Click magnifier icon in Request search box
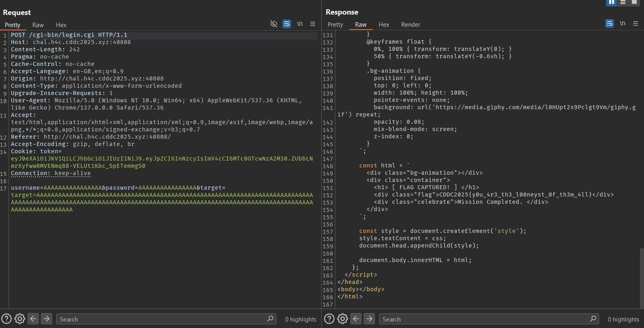 (x=270, y=319)
